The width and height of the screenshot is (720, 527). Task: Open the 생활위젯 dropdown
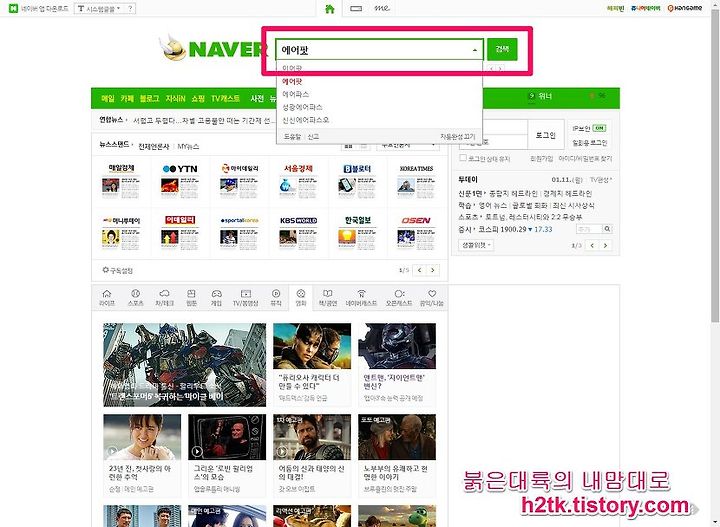point(476,245)
